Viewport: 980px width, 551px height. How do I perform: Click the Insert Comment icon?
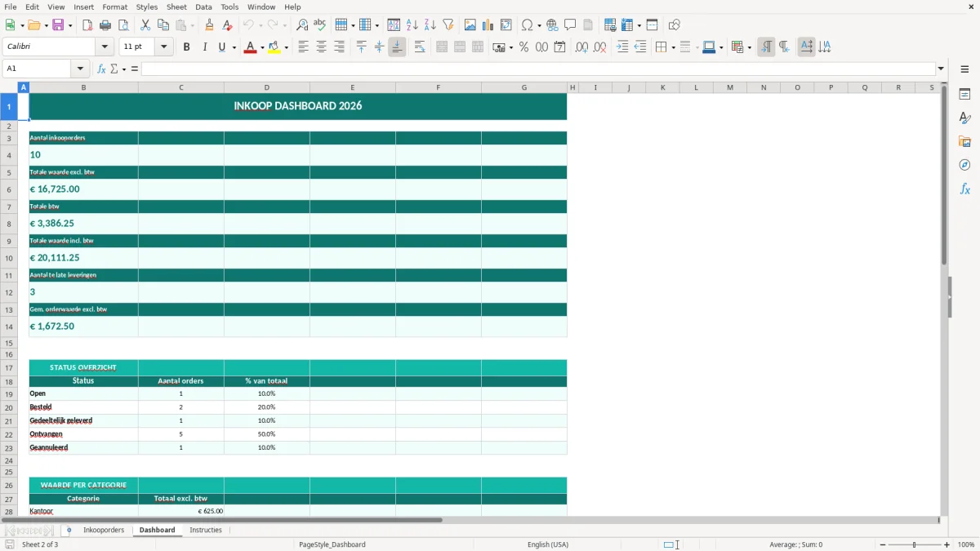[x=570, y=25]
